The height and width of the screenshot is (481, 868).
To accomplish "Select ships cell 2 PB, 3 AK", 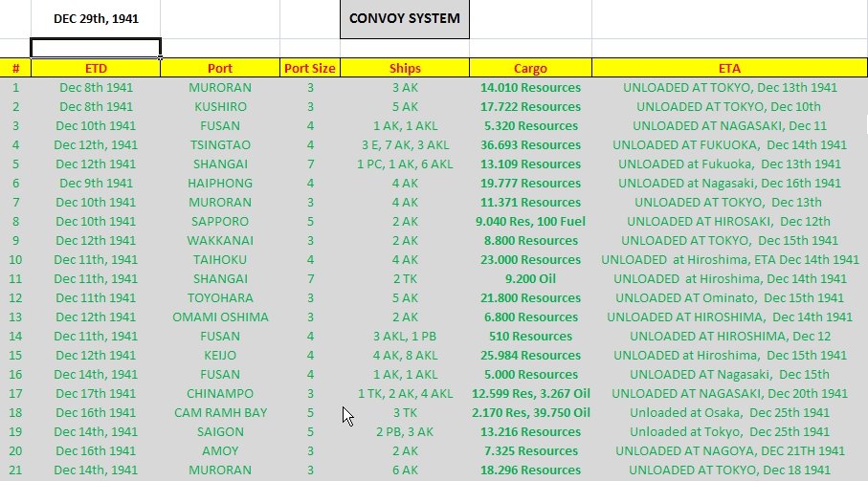I will [x=405, y=432].
